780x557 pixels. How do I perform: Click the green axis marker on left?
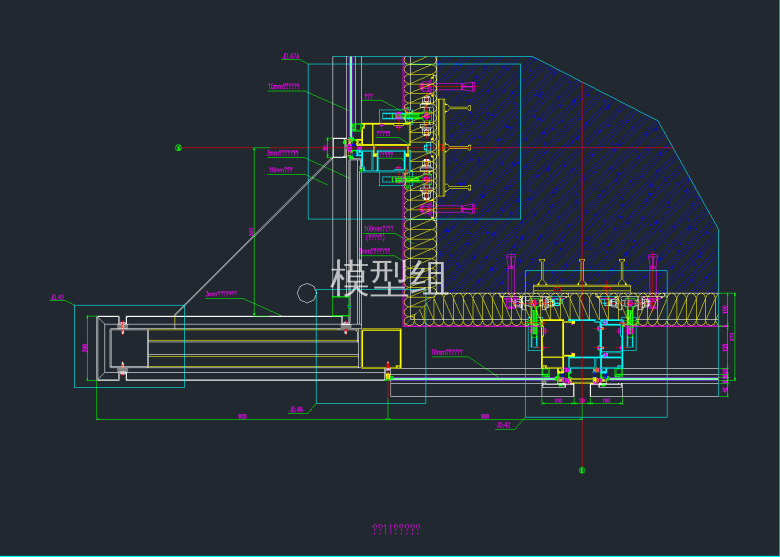[179, 148]
